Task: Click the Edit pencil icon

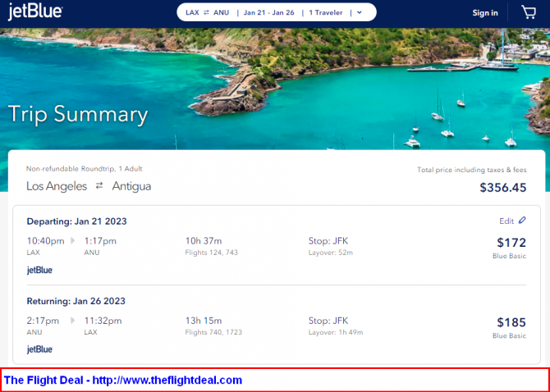Action: point(522,221)
